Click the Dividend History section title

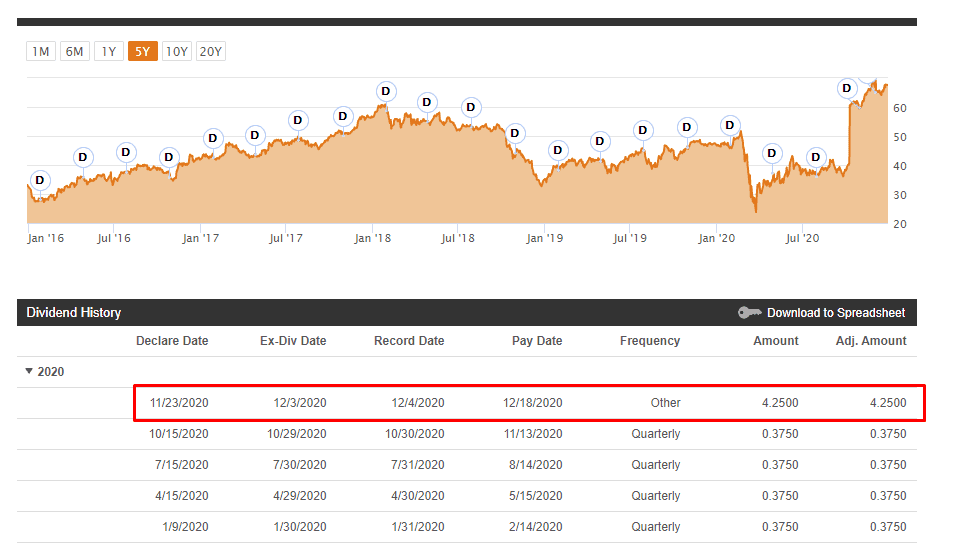[x=73, y=312]
